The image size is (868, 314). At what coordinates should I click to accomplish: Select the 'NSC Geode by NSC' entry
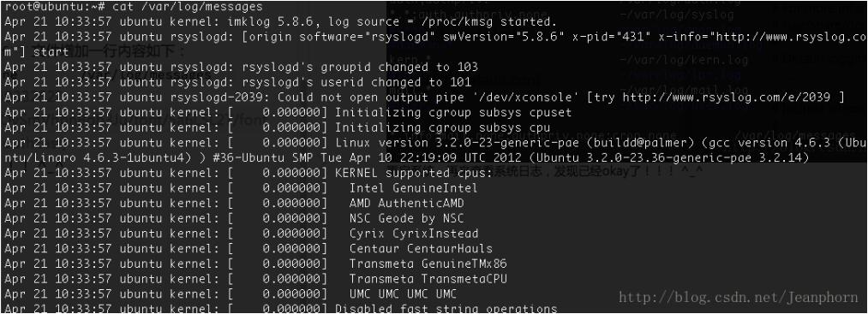click(406, 218)
